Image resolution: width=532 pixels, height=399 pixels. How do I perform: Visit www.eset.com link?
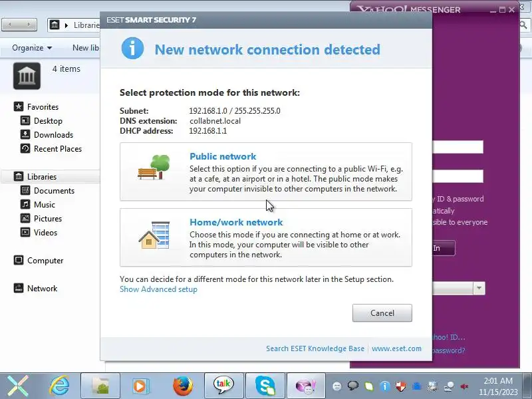click(396, 348)
